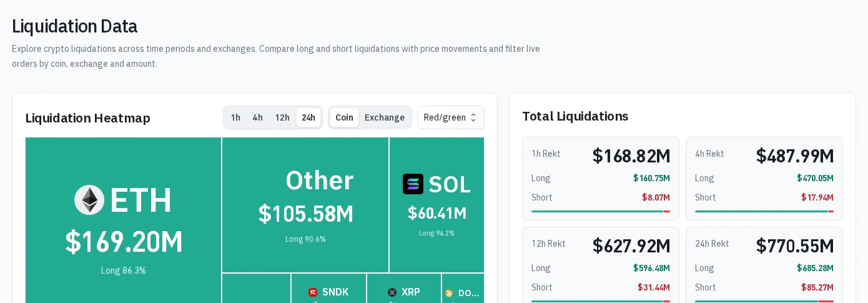Click the Other $105.58M heatmap tile

tap(305, 205)
